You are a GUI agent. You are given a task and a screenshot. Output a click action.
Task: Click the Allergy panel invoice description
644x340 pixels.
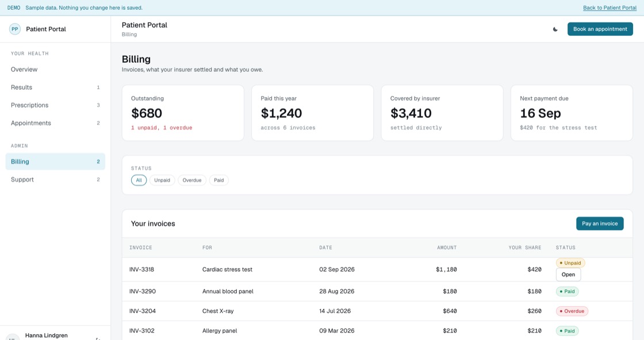pos(219,331)
